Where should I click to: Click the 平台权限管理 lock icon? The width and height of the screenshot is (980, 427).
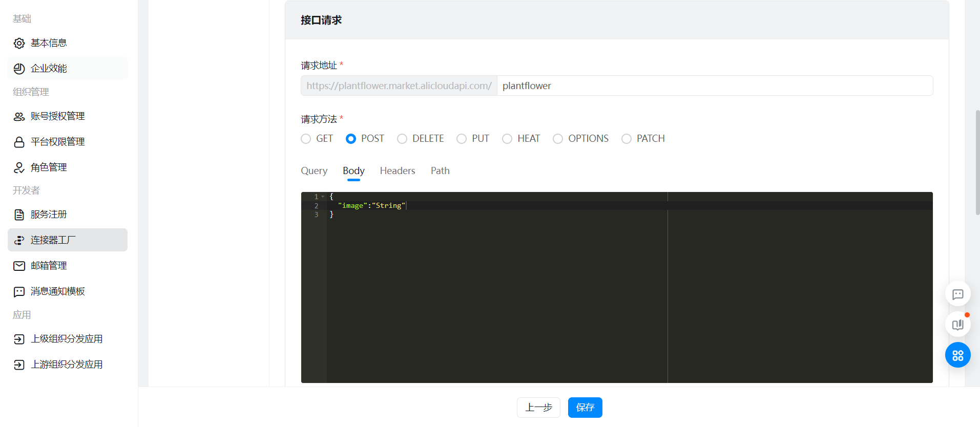coord(19,142)
